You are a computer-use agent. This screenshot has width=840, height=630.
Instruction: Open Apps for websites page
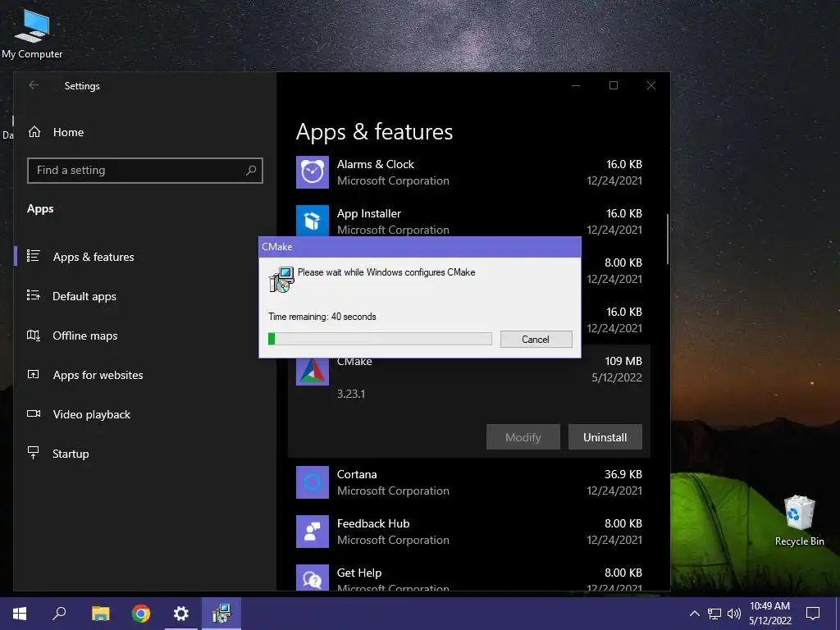pos(98,375)
